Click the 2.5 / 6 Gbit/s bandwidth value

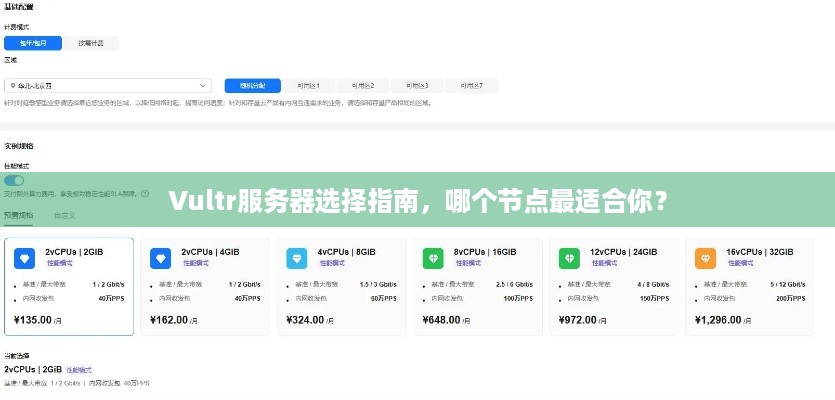514,284
